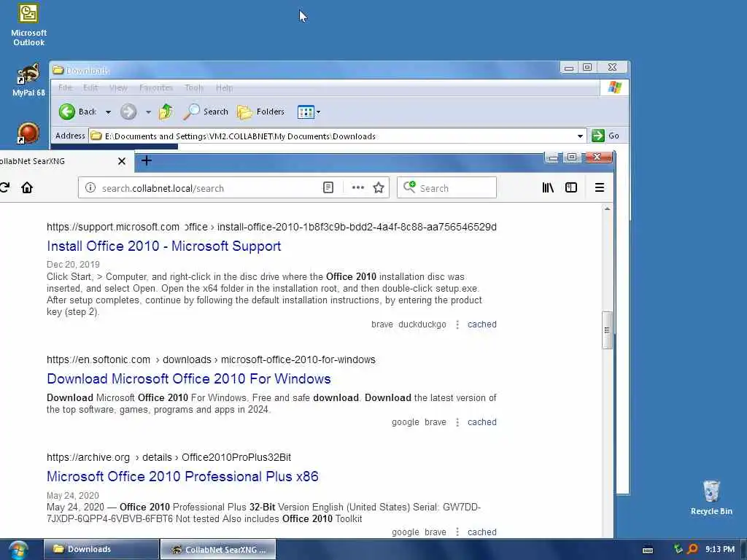Image resolution: width=747 pixels, height=560 pixels.
Task: Show site information for search.collabnet.local
Action: [90, 187]
